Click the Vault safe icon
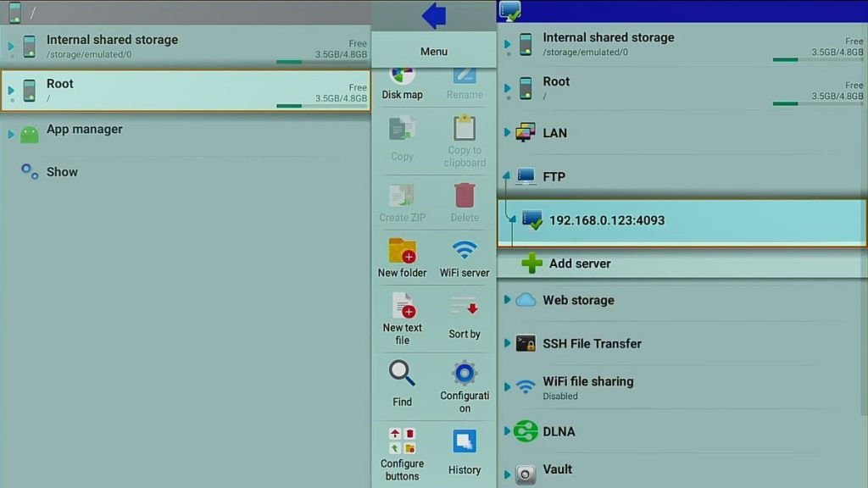The image size is (868, 488). tap(526, 474)
